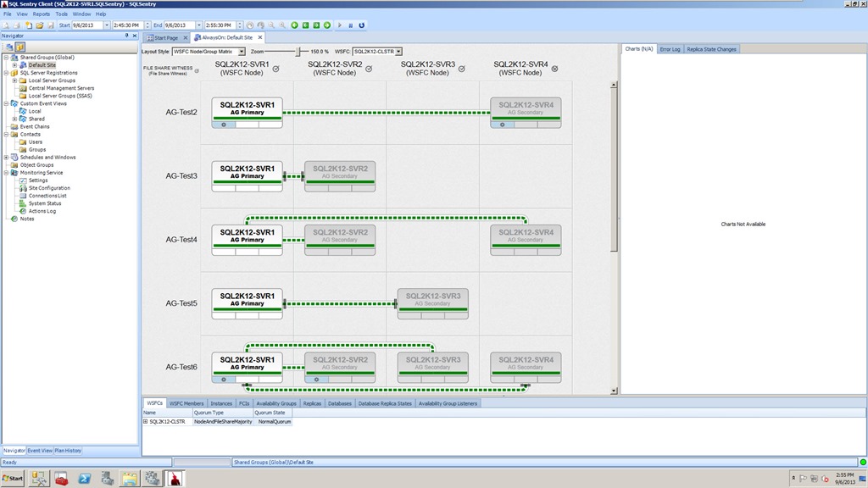The image size is (868, 488).
Task: Open the Start date dropdown calendar
Action: point(107,25)
